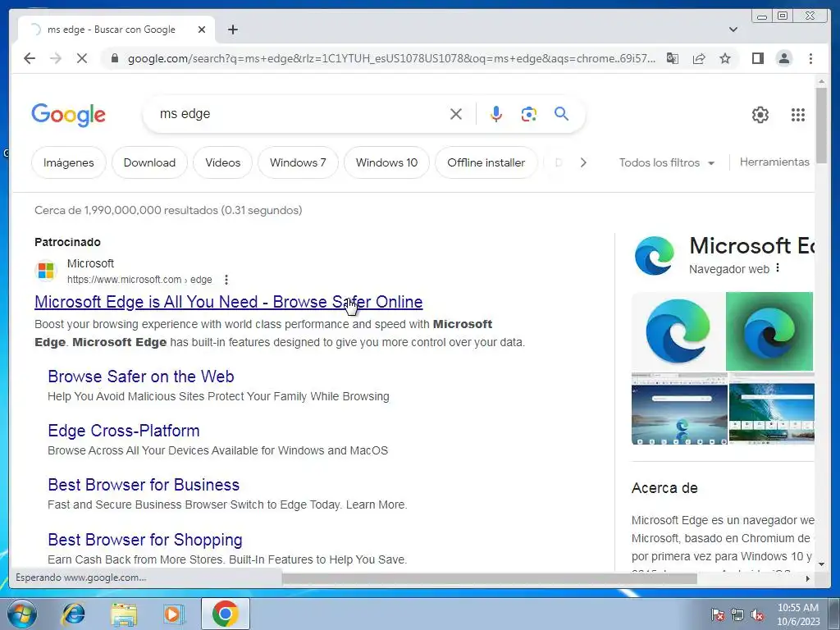Image resolution: width=840 pixels, height=630 pixels.
Task: Select the Videos filter chip
Action: 223,163
